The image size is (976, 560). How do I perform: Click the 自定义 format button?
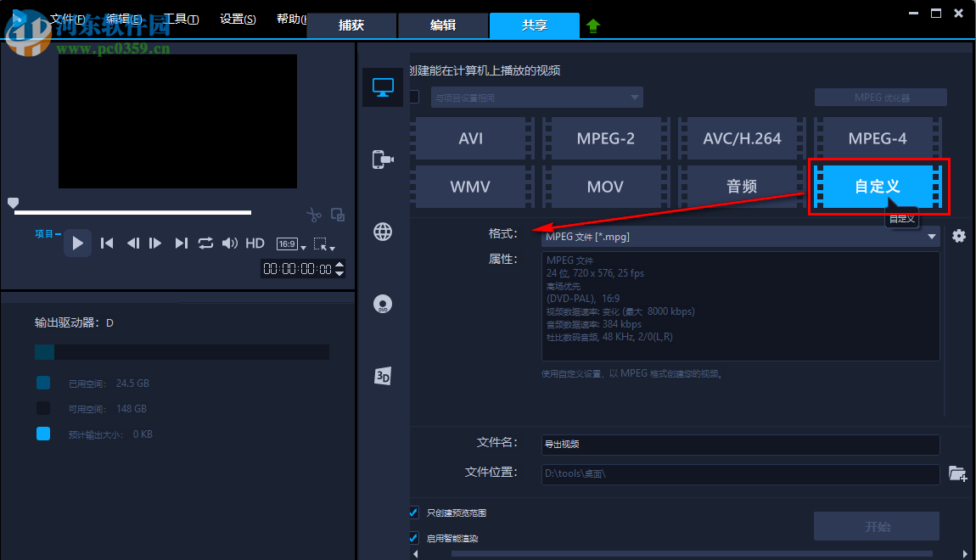(x=877, y=187)
